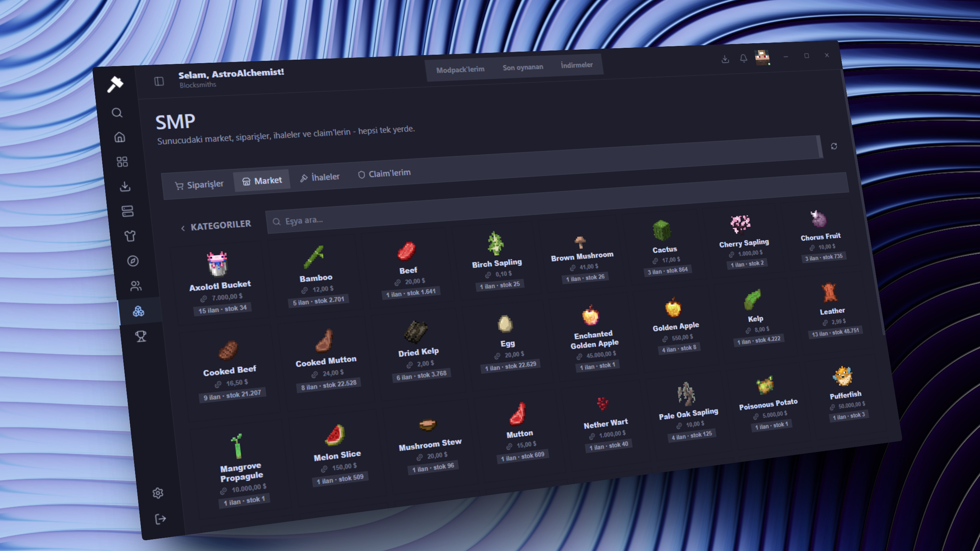The height and width of the screenshot is (551, 980).
Task: Open the sidebar compass explore icon
Action: pyautogui.click(x=133, y=261)
